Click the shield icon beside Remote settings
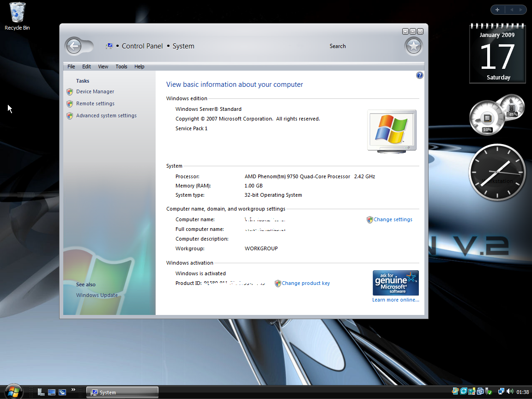 70,103
